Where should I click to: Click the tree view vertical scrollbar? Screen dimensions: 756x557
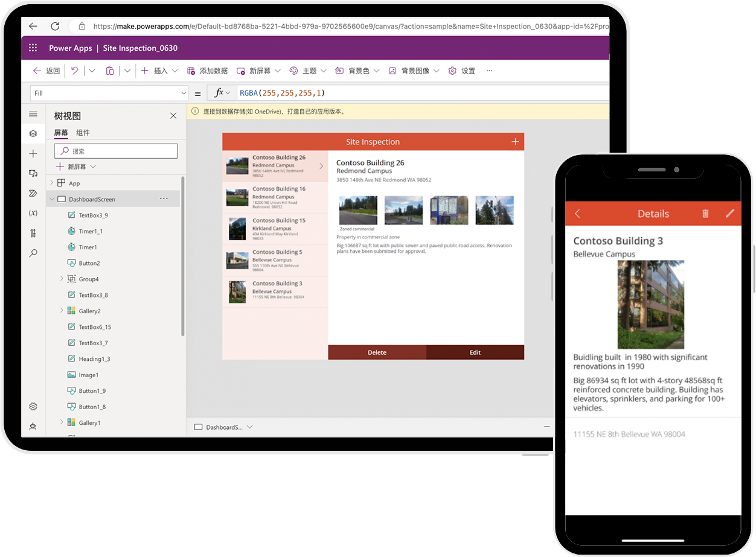[x=183, y=256]
